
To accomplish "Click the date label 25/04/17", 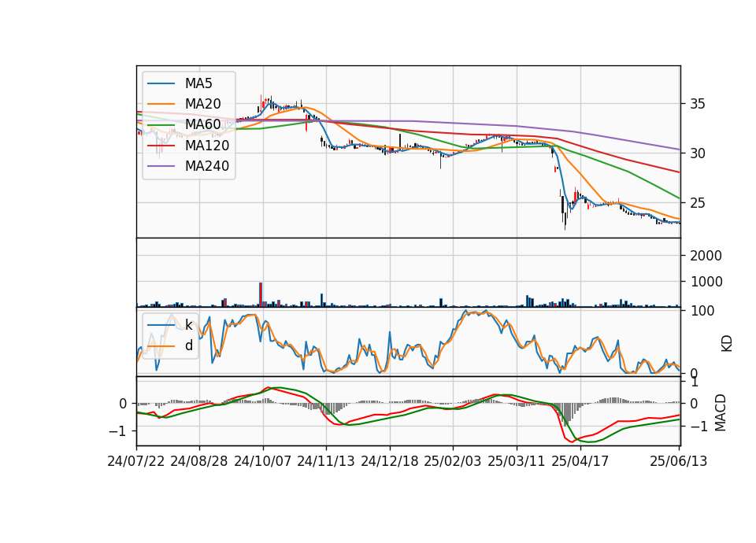I will coord(580,461).
